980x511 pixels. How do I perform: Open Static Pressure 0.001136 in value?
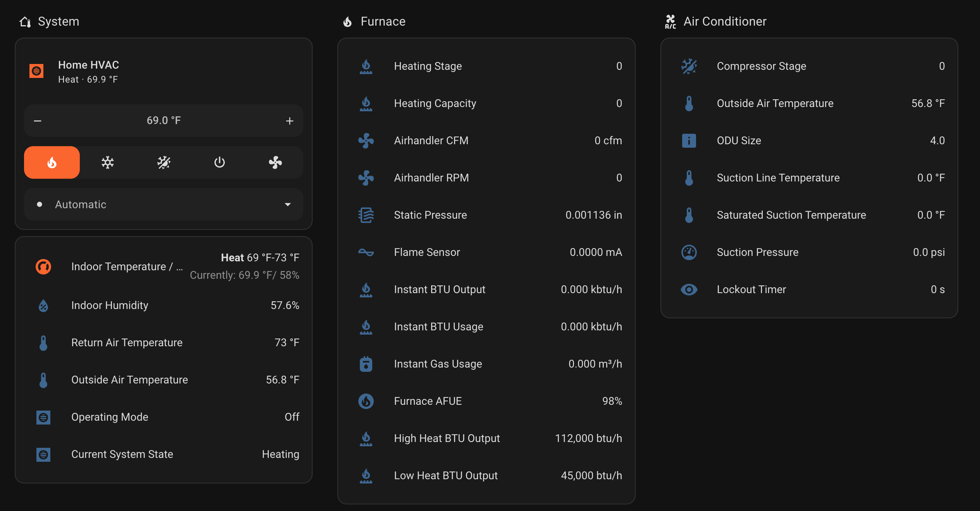[x=594, y=215]
